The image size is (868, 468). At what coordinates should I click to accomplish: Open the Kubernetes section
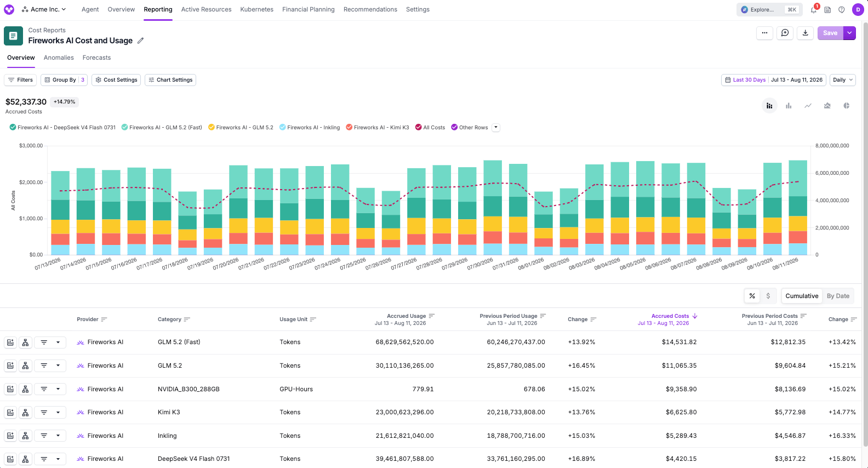click(x=256, y=9)
